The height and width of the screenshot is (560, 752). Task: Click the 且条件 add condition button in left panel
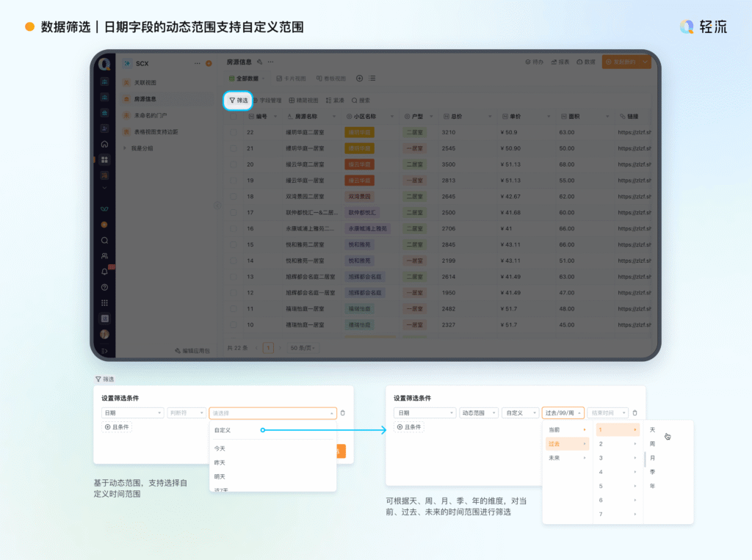[x=117, y=427]
